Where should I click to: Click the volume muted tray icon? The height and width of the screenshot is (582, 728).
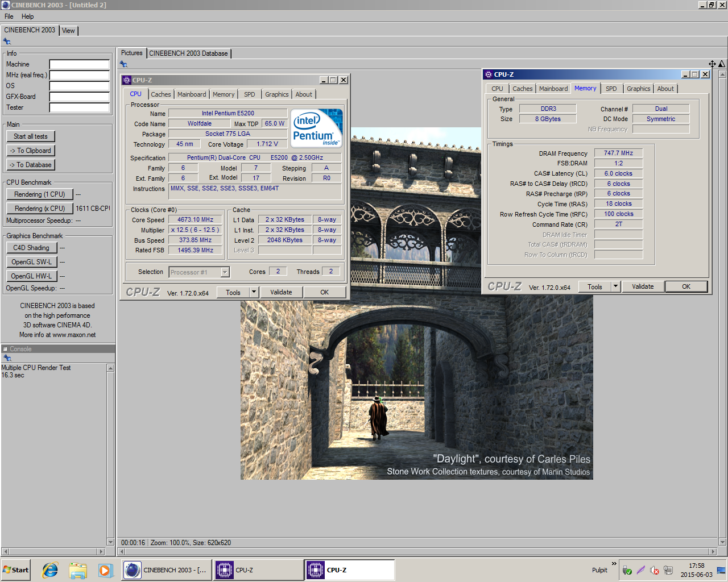655,571
